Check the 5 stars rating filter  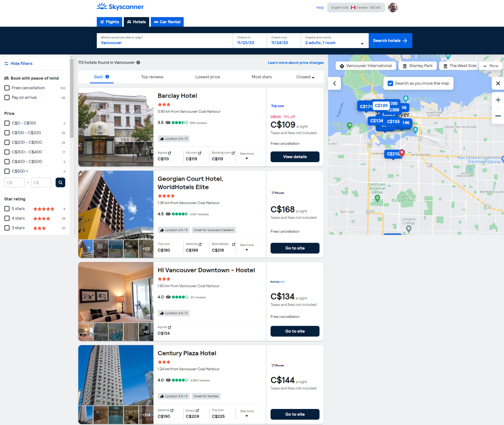coord(7,208)
